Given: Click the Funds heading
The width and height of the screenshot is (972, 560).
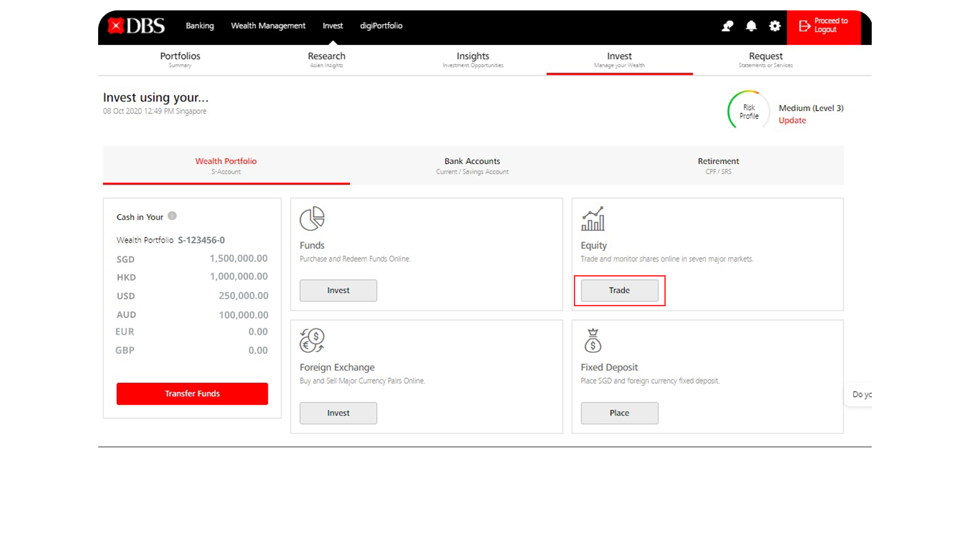Looking at the screenshot, I should 312,245.
